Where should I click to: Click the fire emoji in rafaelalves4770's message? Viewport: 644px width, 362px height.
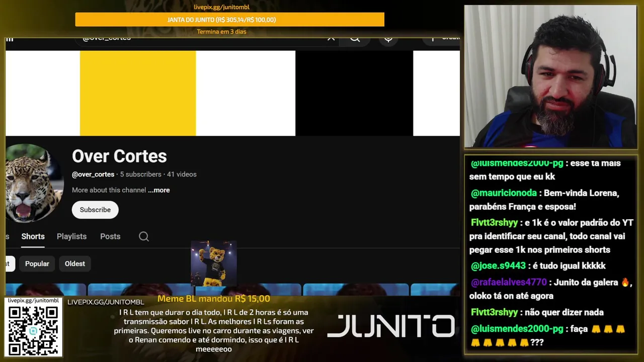pyautogui.click(x=625, y=283)
